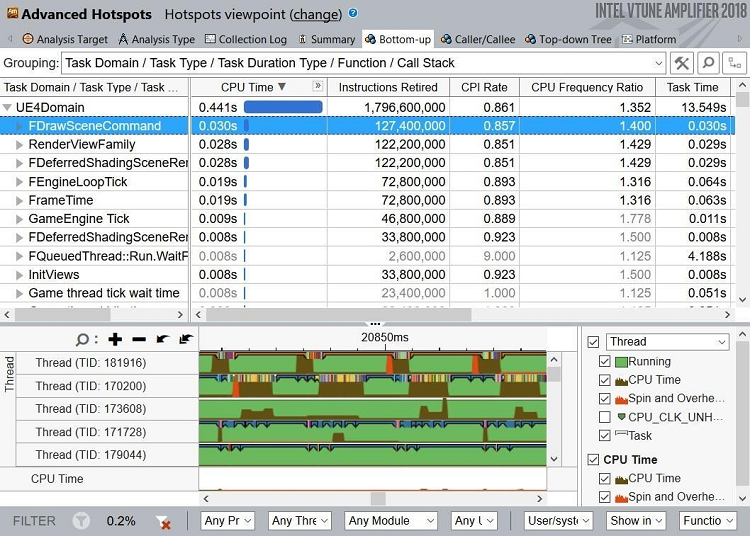Open the grid search magnifier icon
750x536 pixels.
click(708, 63)
